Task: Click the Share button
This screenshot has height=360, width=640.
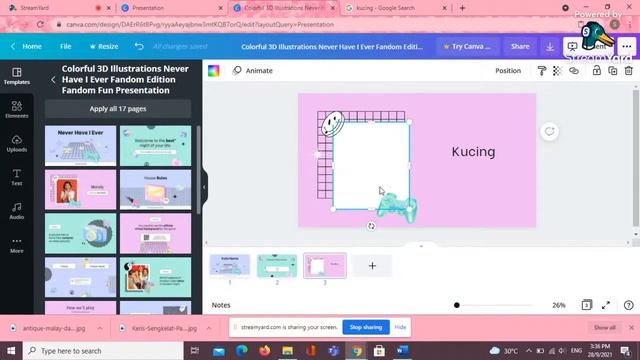Action: point(520,47)
